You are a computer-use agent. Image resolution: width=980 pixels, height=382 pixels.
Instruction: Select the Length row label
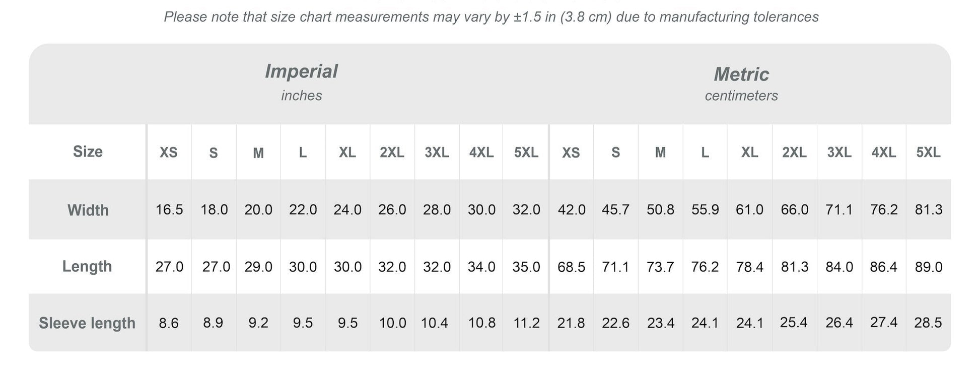tap(87, 266)
